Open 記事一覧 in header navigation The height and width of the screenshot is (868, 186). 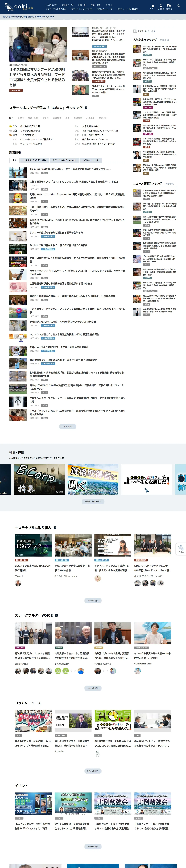pos(82,5)
